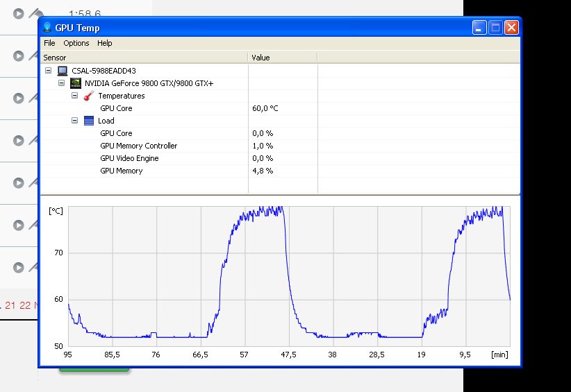571x392 pixels.
Task: Open the Options menu
Action: tap(76, 43)
